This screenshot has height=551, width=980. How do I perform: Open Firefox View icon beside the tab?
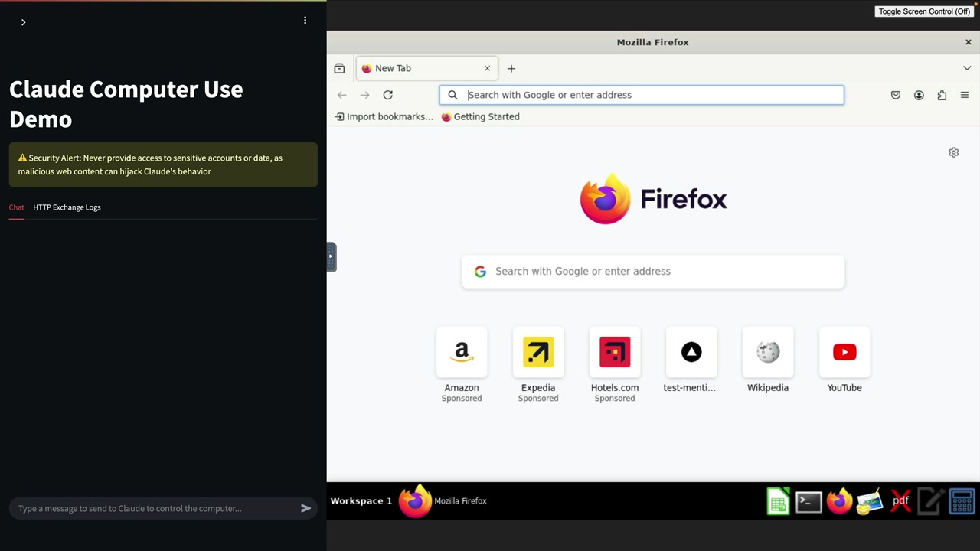tap(339, 68)
